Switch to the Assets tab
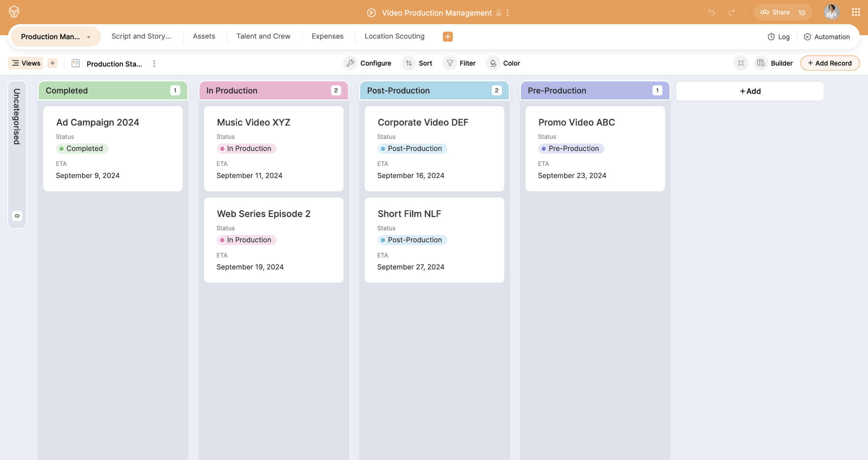The height and width of the screenshot is (460, 868). 204,36
